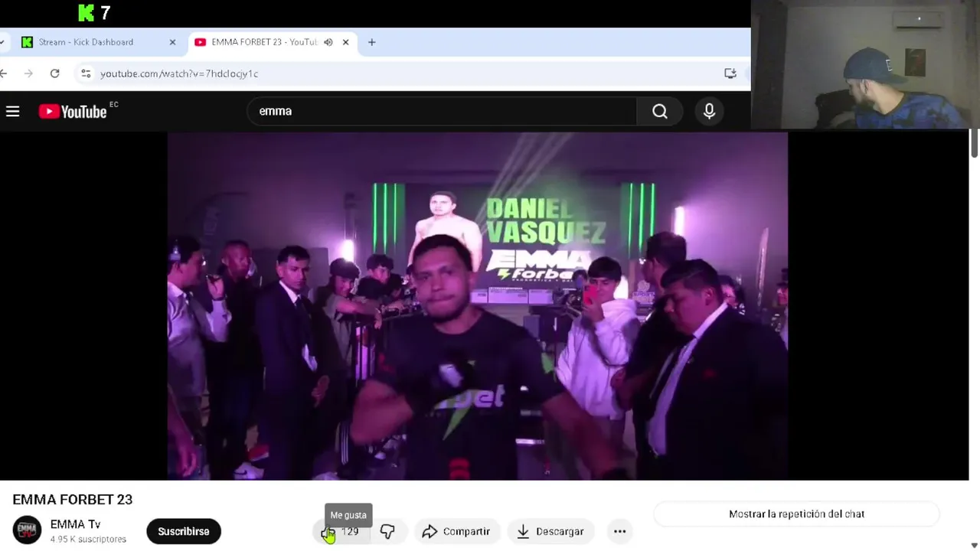Dislike the video with thumbs down
980x551 pixels.
[387, 531]
